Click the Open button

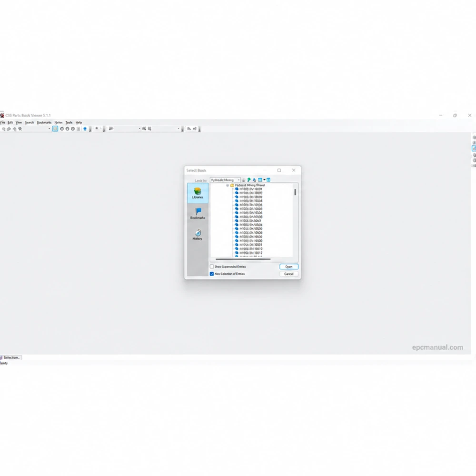pos(289,267)
